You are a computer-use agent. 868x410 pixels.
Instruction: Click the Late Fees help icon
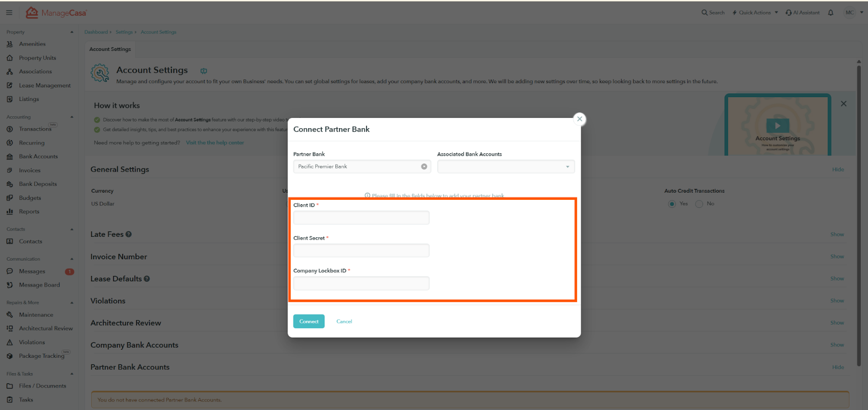pyautogui.click(x=129, y=235)
